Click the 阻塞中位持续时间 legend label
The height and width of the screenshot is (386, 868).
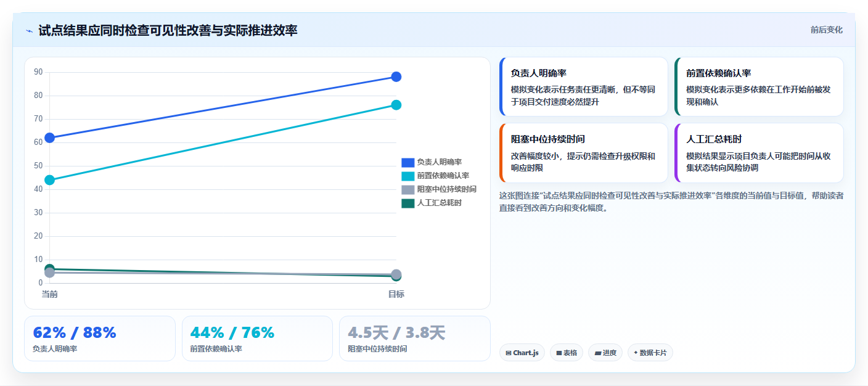click(x=446, y=189)
